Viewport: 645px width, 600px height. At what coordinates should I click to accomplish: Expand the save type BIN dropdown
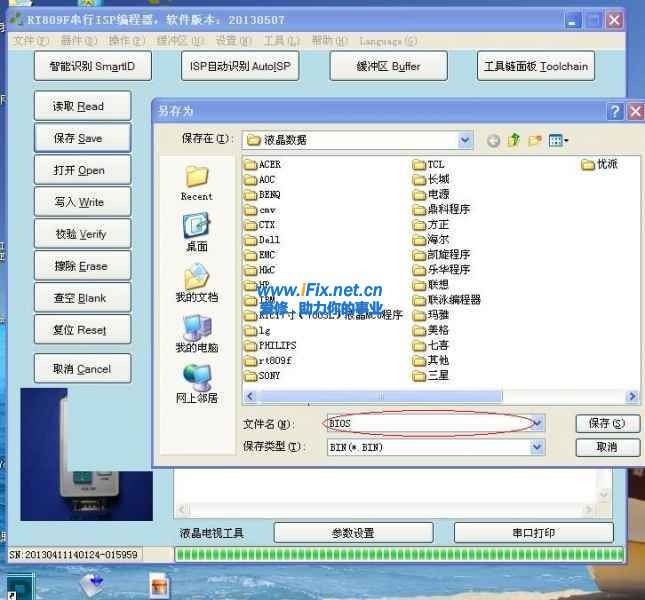(538, 447)
